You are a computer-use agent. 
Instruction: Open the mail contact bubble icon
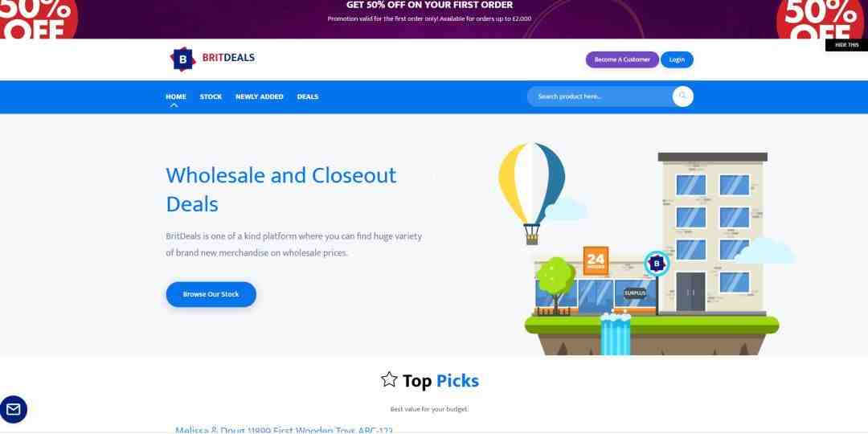14,410
